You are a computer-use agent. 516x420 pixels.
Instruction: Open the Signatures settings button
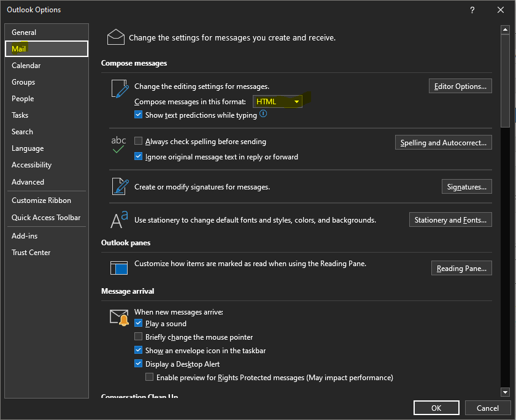[x=467, y=187]
